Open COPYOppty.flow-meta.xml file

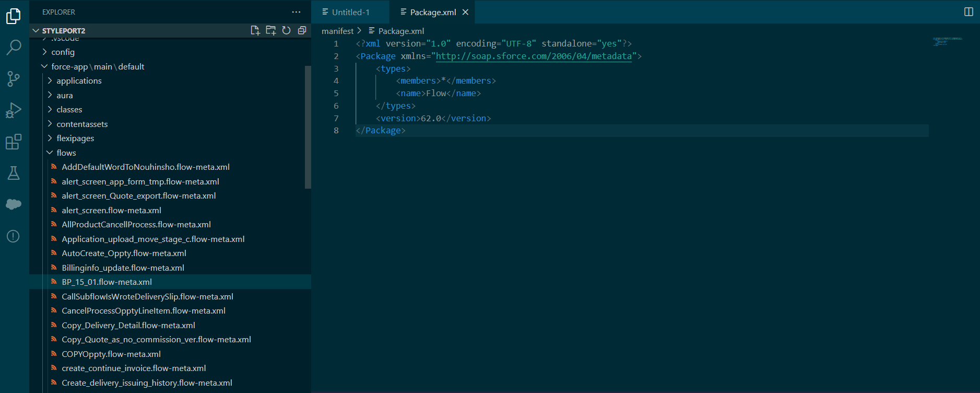(170, 354)
